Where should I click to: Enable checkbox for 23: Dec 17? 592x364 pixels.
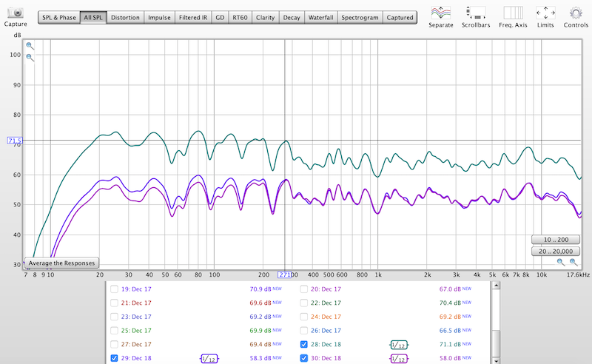[114, 317]
